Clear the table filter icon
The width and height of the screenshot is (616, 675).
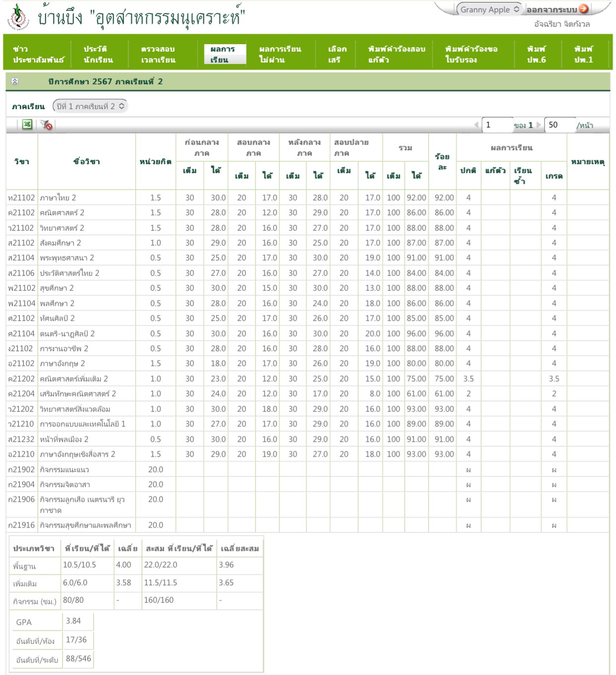[x=47, y=125]
